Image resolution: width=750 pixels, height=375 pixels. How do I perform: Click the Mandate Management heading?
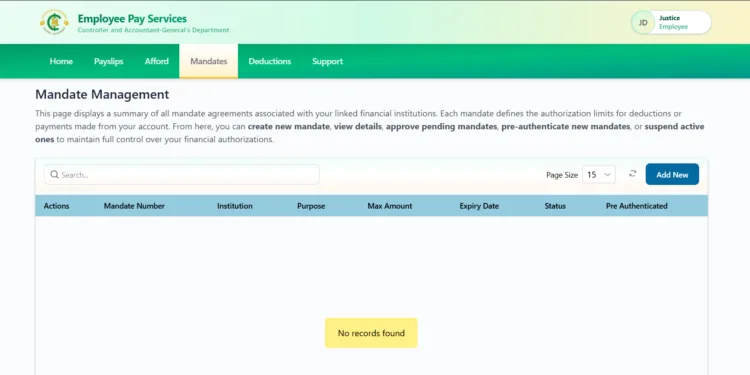click(x=102, y=94)
